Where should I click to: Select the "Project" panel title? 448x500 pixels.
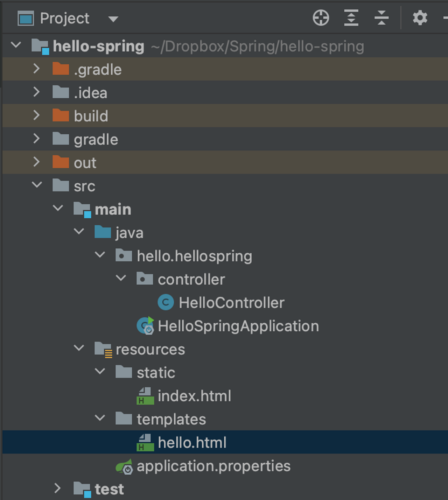[65, 18]
